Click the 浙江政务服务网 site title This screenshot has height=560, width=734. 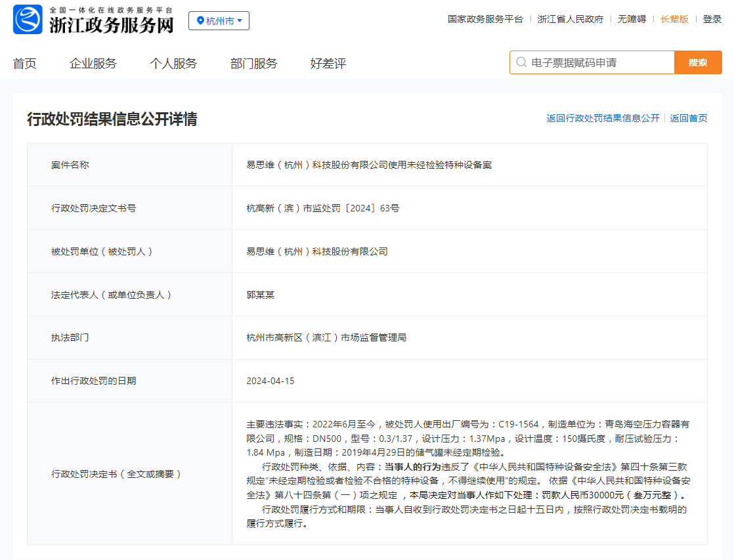click(x=112, y=26)
